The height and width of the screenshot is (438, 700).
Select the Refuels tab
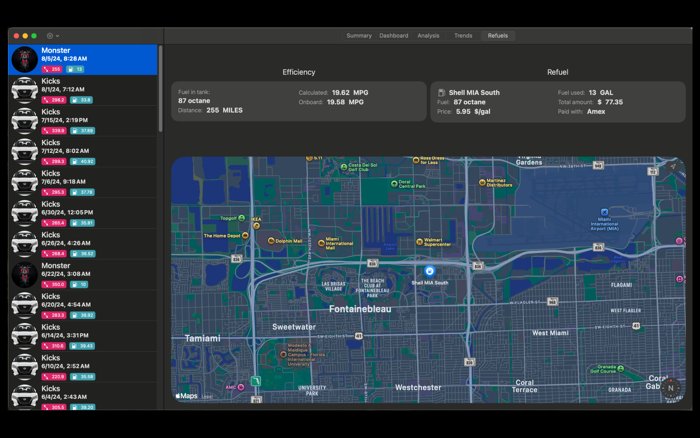(498, 36)
